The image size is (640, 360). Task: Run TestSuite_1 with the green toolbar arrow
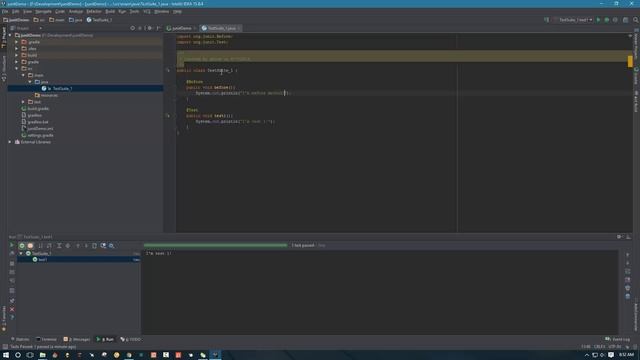pos(598,20)
